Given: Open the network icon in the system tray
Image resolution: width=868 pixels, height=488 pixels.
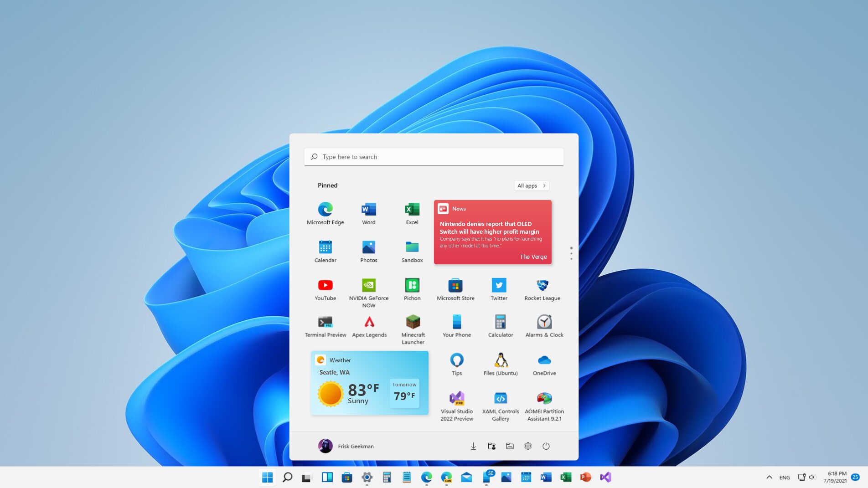Looking at the screenshot, I should [x=802, y=477].
